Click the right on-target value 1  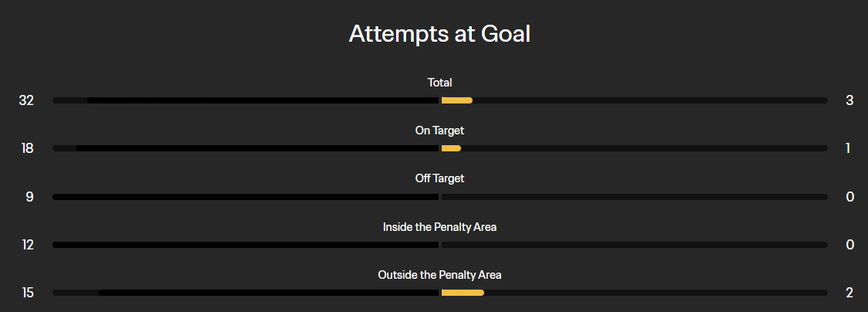pos(848,148)
